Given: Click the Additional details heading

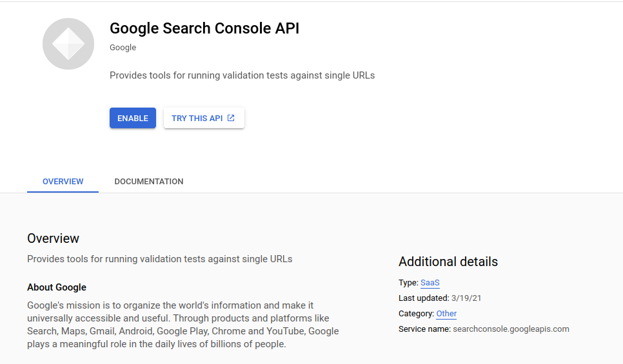Looking at the screenshot, I should click(x=448, y=262).
